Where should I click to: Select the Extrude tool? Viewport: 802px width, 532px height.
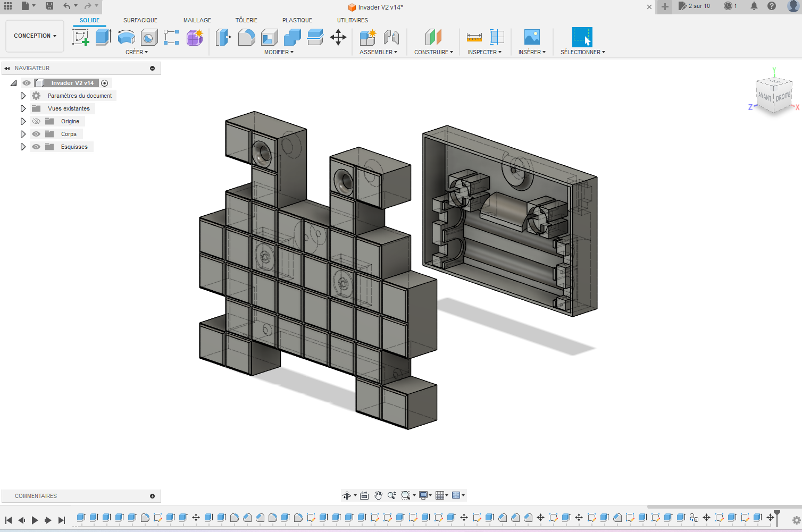103,37
